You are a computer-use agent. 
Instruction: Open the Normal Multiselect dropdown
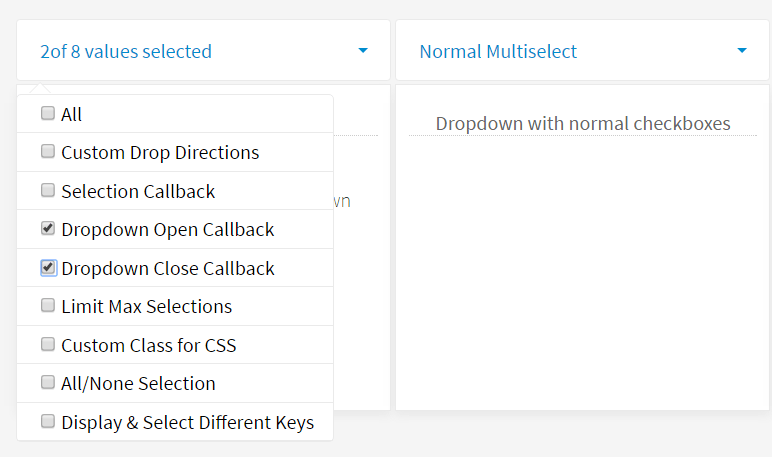[x=498, y=51]
